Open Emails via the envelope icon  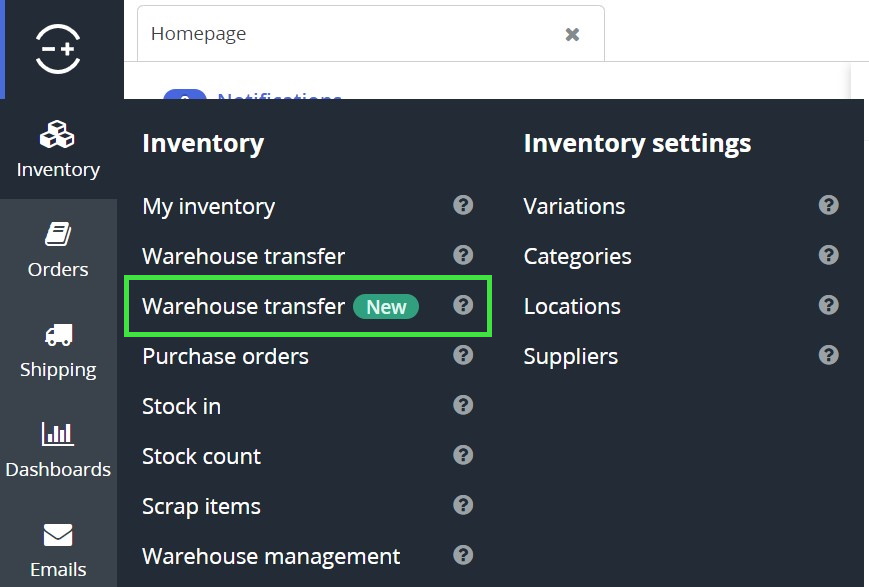pos(57,534)
